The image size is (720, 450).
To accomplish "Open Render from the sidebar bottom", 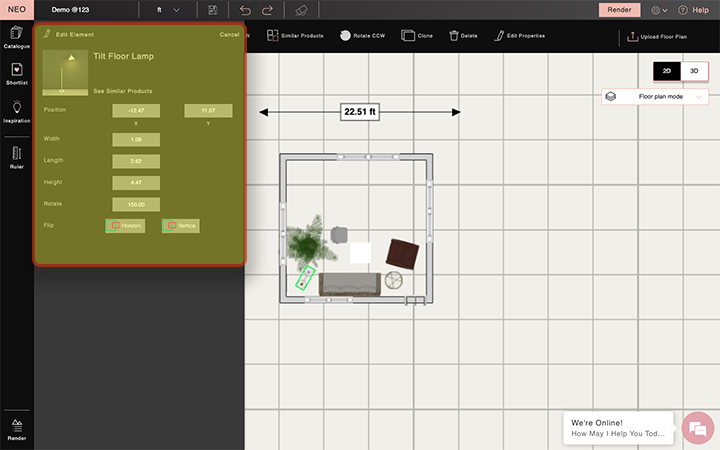I will pyautogui.click(x=17, y=429).
